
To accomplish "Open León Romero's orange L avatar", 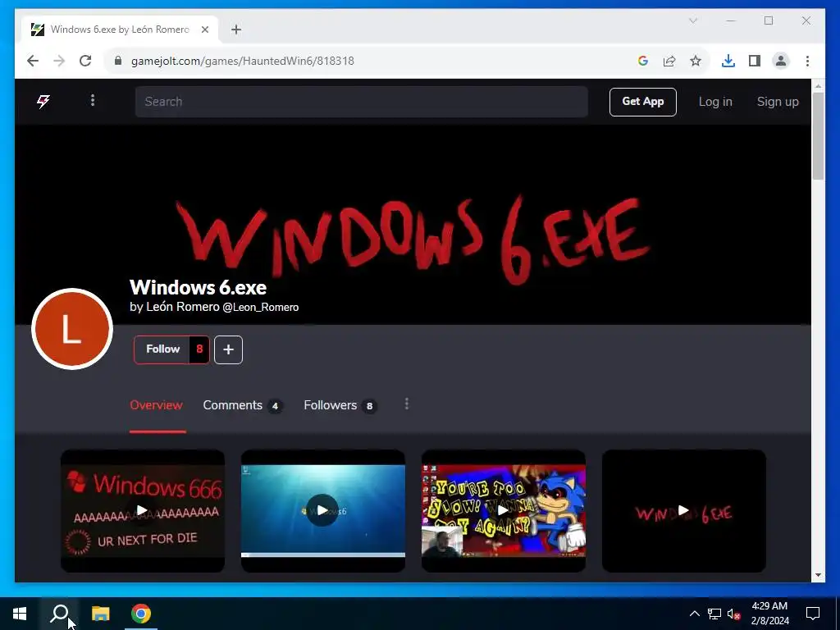I will click(72, 329).
